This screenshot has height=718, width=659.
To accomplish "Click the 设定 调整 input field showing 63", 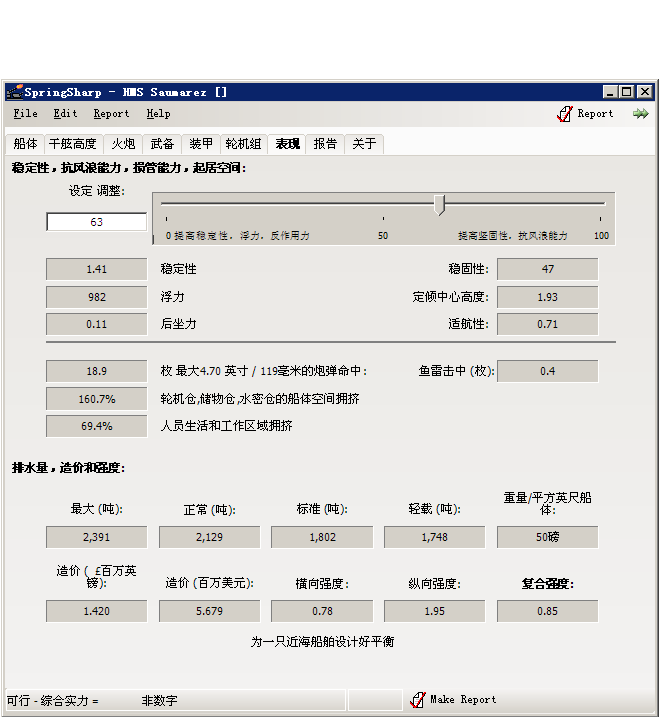I will pos(96,222).
